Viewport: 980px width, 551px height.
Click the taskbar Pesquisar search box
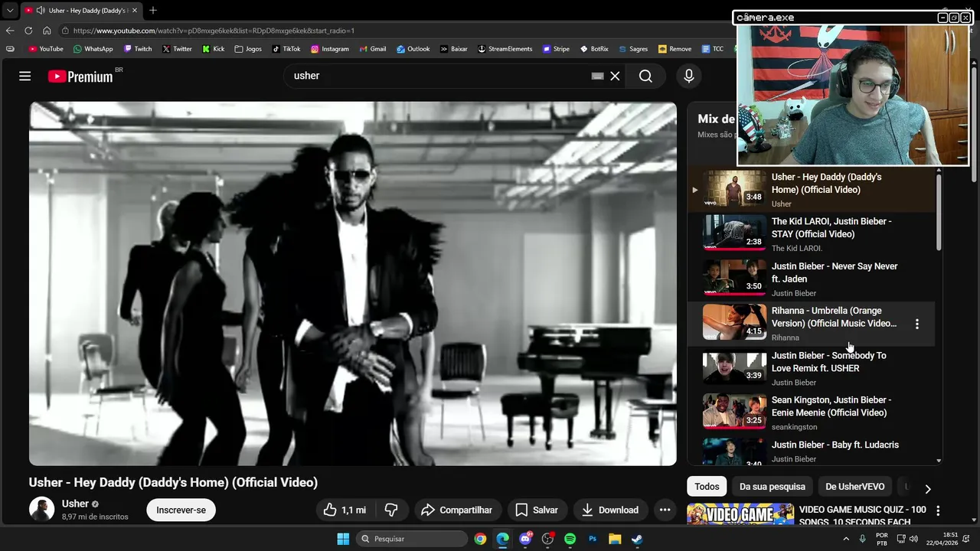pyautogui.click(x=412, y=539)
